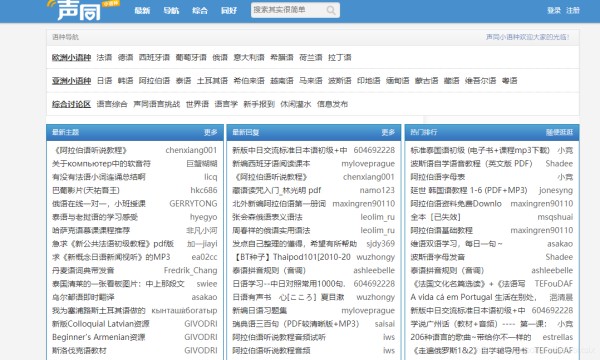This screenshot has width=600, height=360.
Task: Select the 马来语 forum link
Action: point(311,81)
